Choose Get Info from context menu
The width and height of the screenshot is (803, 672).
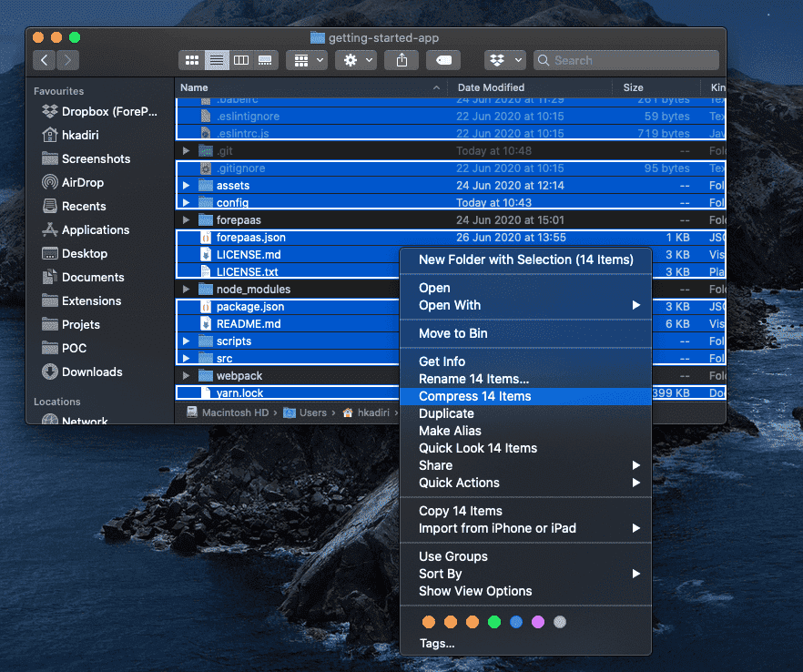(x=525, y=361)
